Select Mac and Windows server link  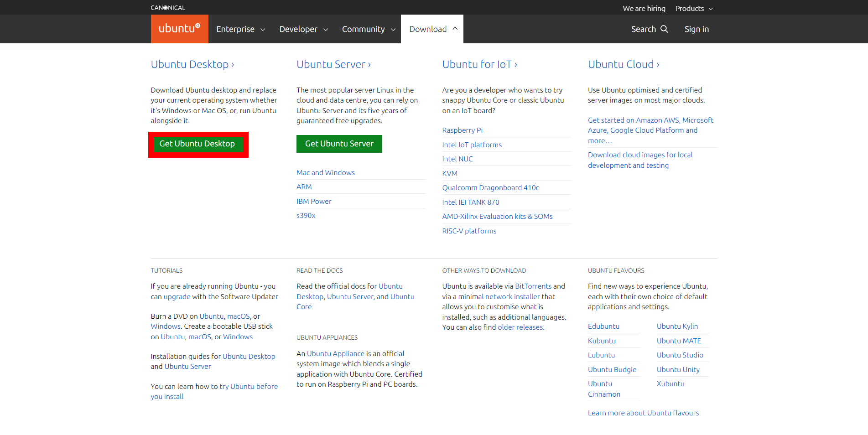(x=326, y=173)
